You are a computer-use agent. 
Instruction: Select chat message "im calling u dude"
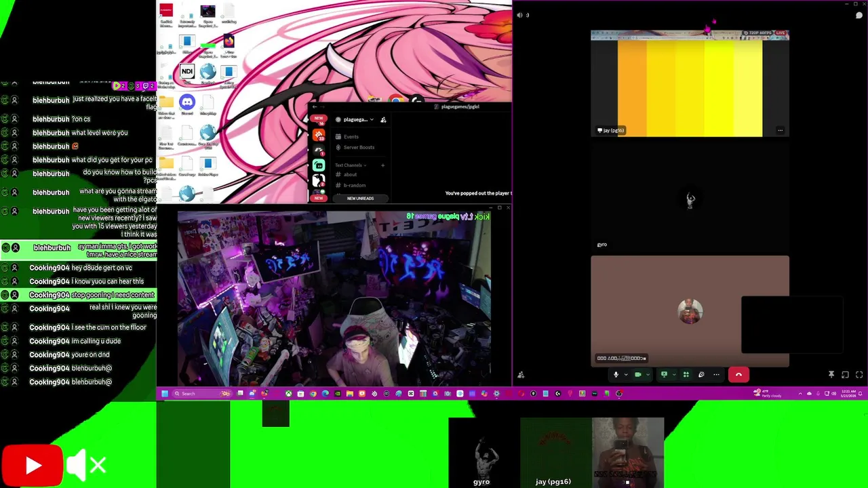click(x=95, y=341)
